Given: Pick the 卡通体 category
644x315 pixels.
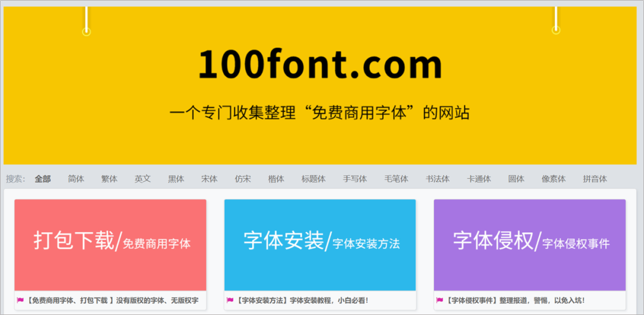Looking at the screenshot, I should pyautogui.click(x=479, y=179).
